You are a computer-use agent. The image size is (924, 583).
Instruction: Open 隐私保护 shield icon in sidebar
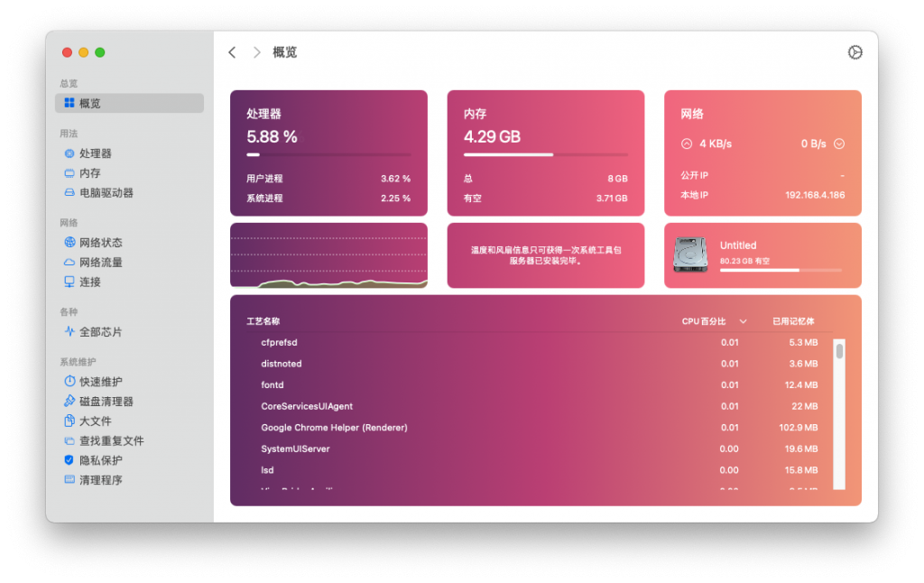pos(69,459)
